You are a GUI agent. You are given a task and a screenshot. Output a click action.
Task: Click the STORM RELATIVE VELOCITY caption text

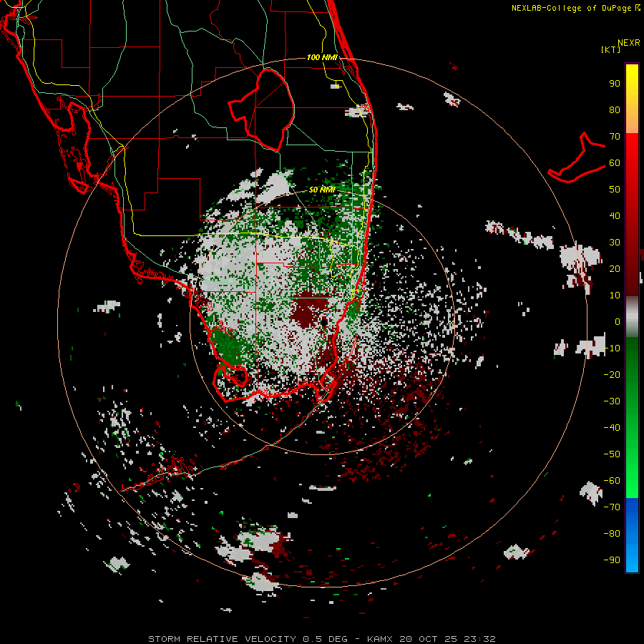222,639
